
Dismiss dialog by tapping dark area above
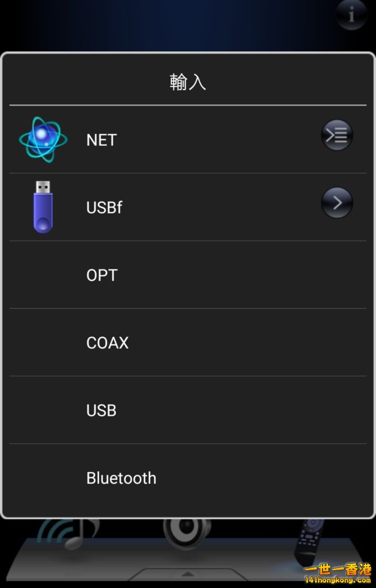[x=172, y=26]
